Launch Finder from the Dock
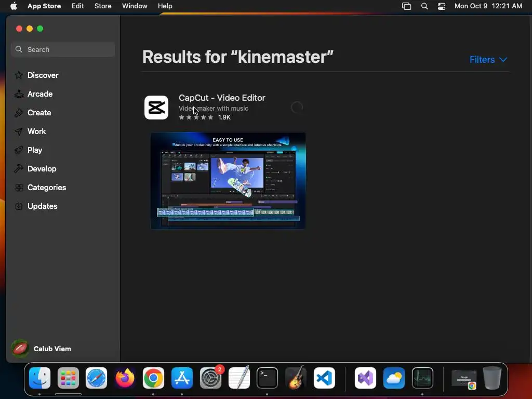Screen dimensions: 532x399 coord(39,378)
